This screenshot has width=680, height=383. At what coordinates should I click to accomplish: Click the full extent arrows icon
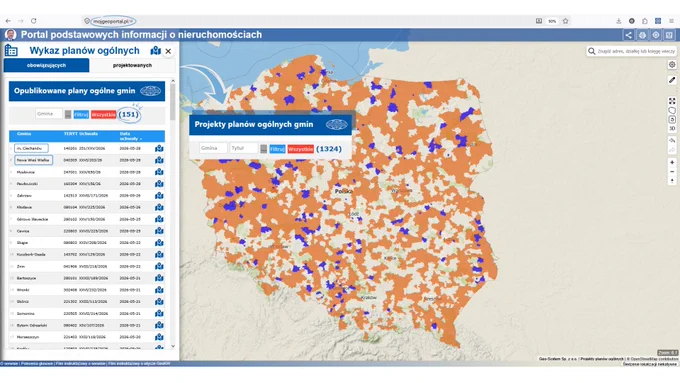[672, 101]
